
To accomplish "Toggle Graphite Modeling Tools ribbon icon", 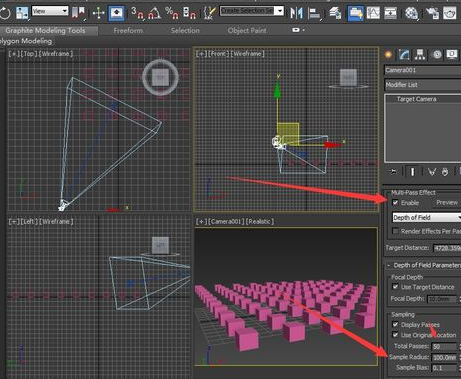I will (356, 13).
